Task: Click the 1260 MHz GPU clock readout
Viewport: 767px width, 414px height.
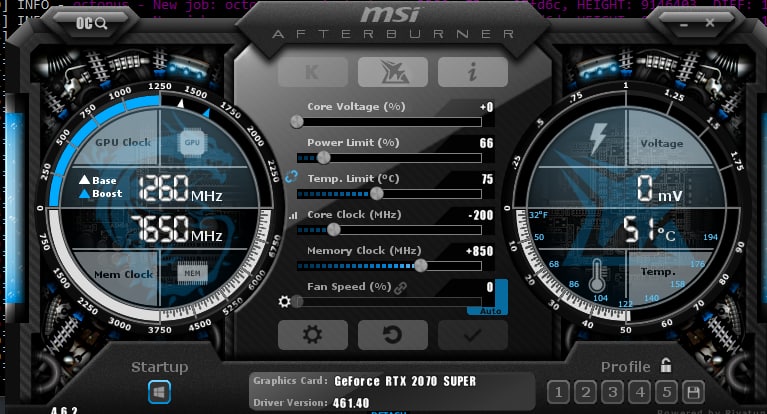Action: click(180, 188)
